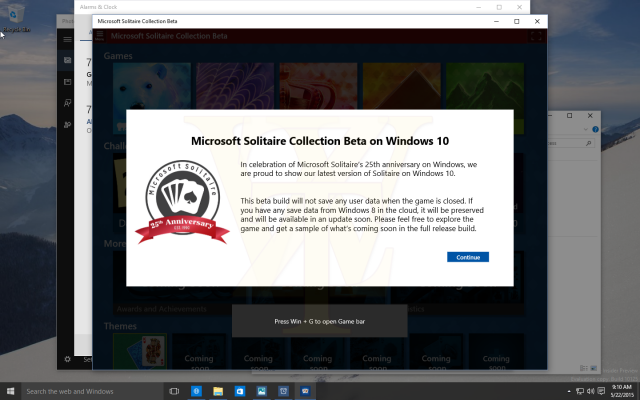Viewport: 640px width, 400px height.
Task: Select the green card theme thumbnail
Action: (x=140, y=351)
